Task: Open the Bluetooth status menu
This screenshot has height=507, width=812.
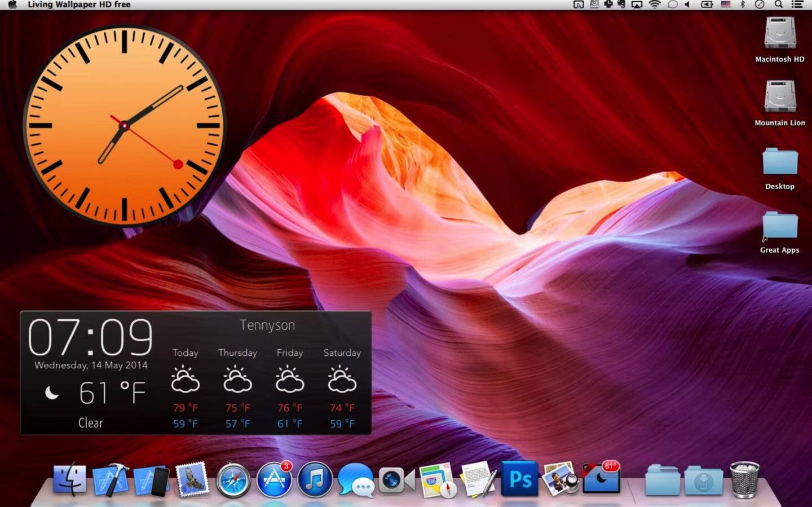Action: [x=743, y=5]
